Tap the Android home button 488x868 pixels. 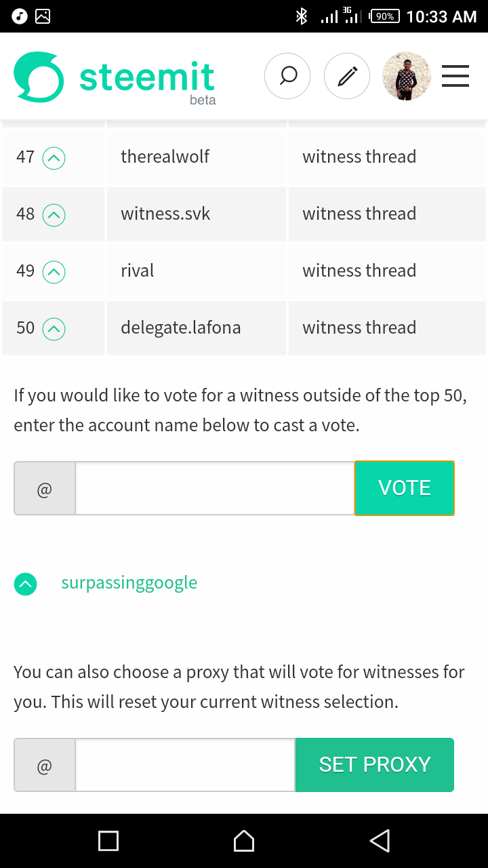[244, 841]
